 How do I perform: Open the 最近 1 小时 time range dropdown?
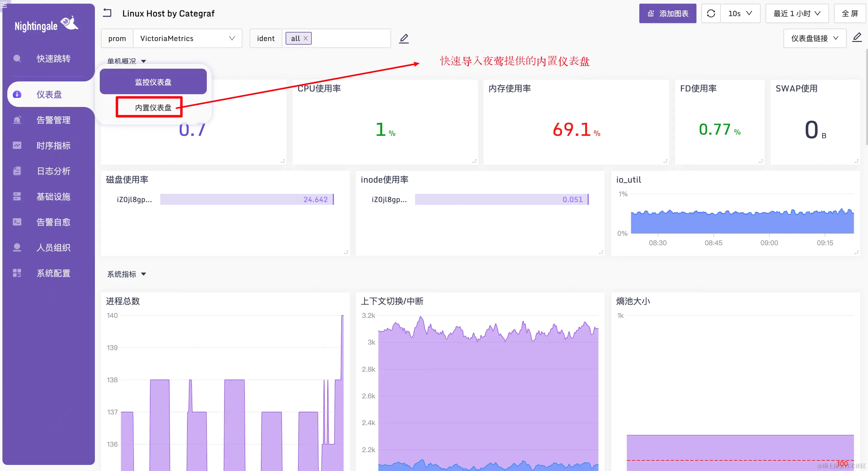click(x=797, y=13)
